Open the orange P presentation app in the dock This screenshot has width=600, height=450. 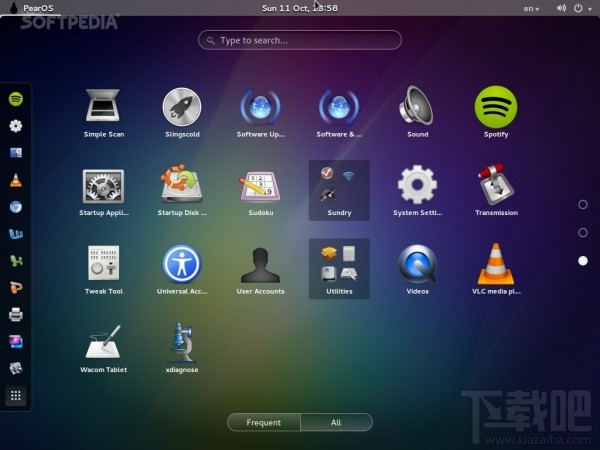click(x=16, y=287)
